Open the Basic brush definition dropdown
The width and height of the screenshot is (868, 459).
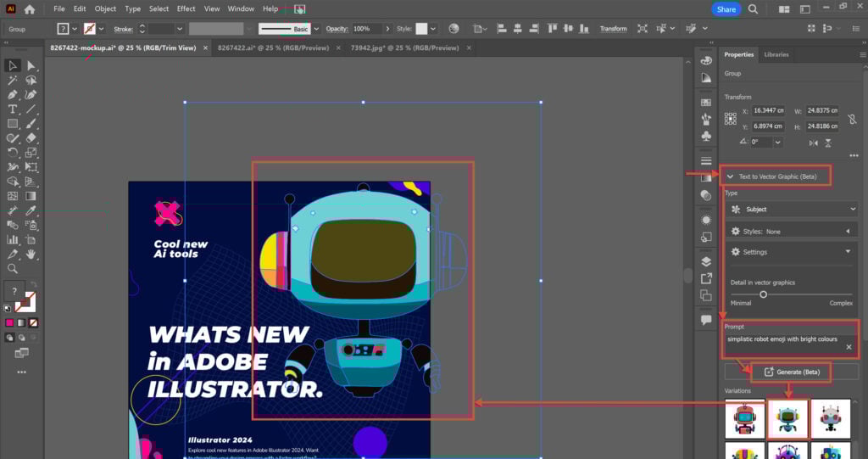(x=316, y=29)
